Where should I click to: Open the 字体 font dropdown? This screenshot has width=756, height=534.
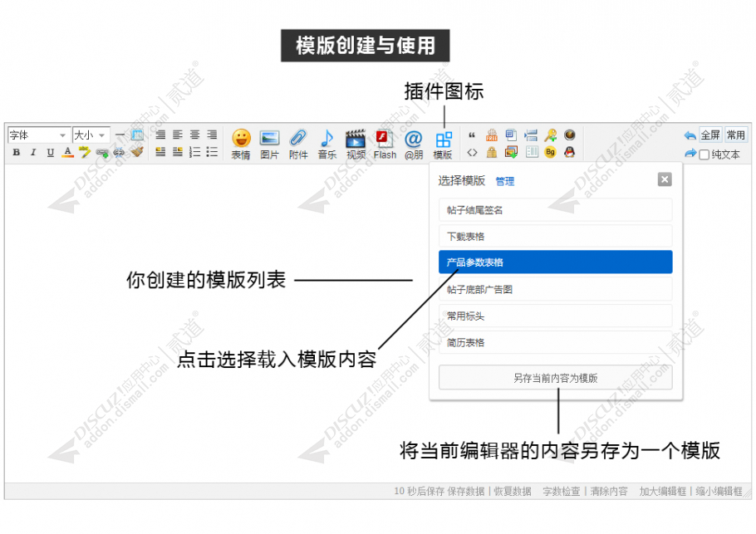click(x=37, y=135)
